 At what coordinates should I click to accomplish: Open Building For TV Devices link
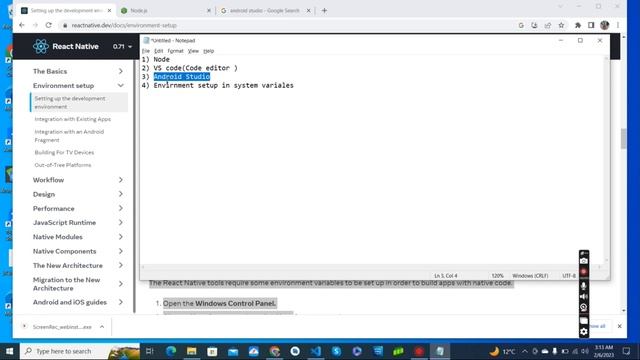coord(64,152)
